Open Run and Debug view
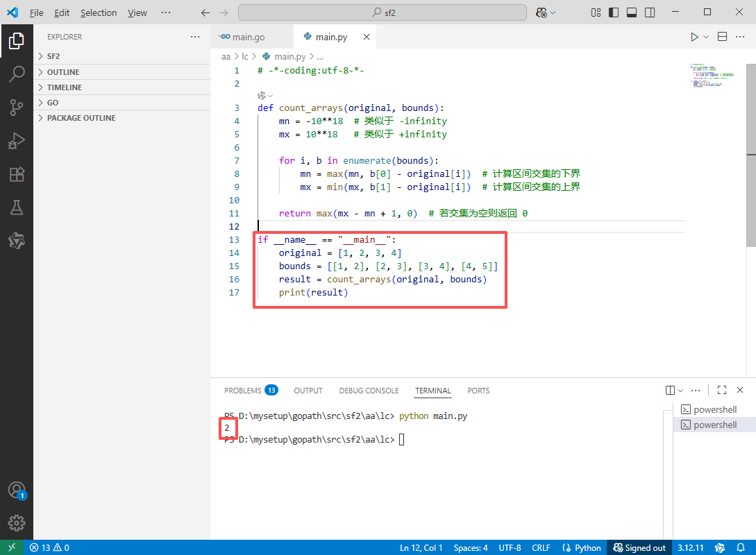756x555 pixels. click(17, 141)
